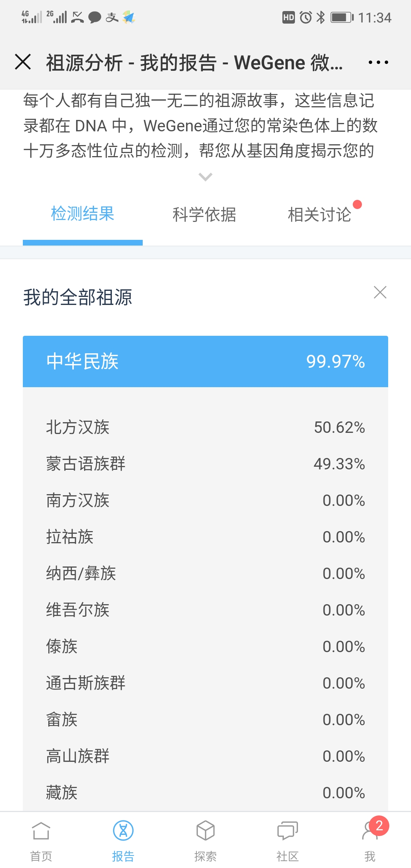Expand the ancestry description chevron
This screenshot has height=868, width=411.
pos(205,177)
